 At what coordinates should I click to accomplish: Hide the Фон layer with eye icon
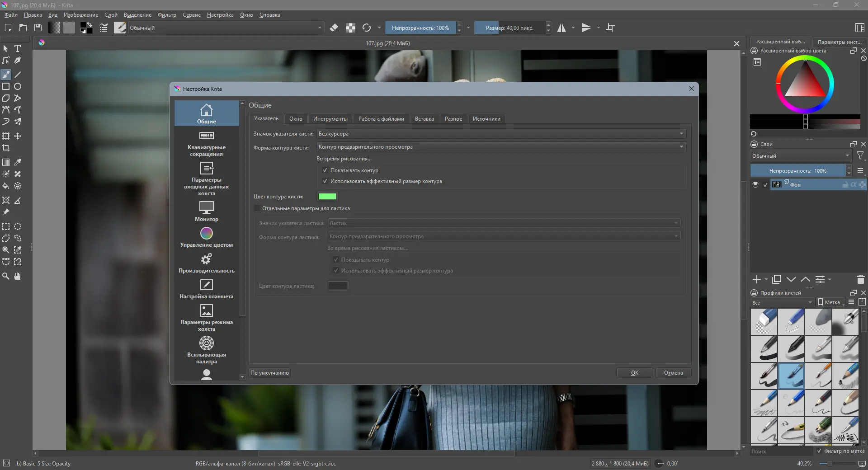pos(755,184)
